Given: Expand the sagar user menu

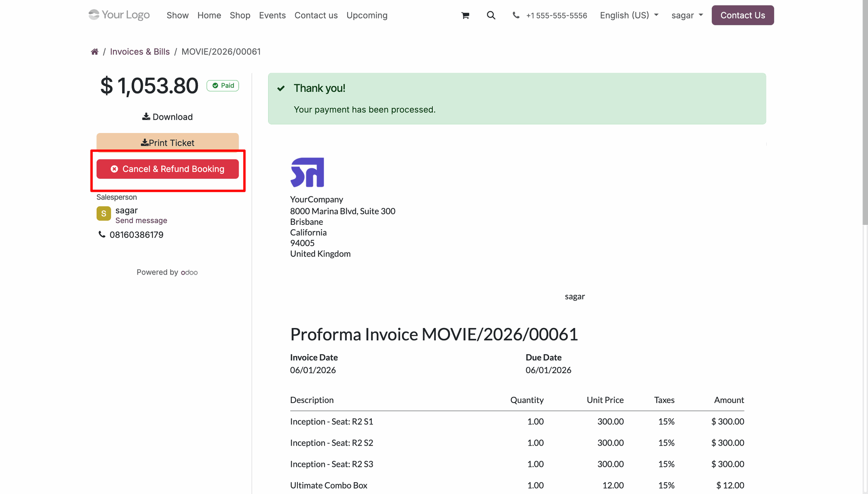Looking at the screenshot, I should pos(687,15).
